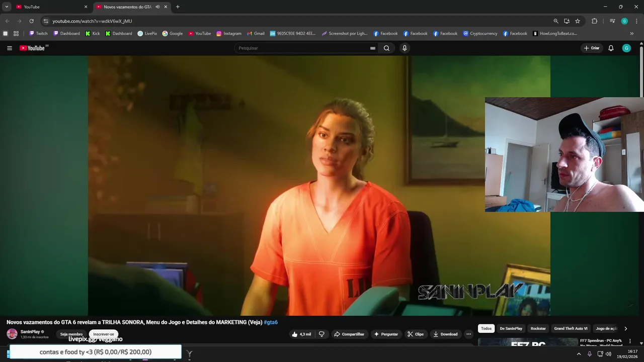The width and height of the screenshot is (644, 362).
Task: Open the Chrome extensions puzzle icon
Action: coord(594,21)
